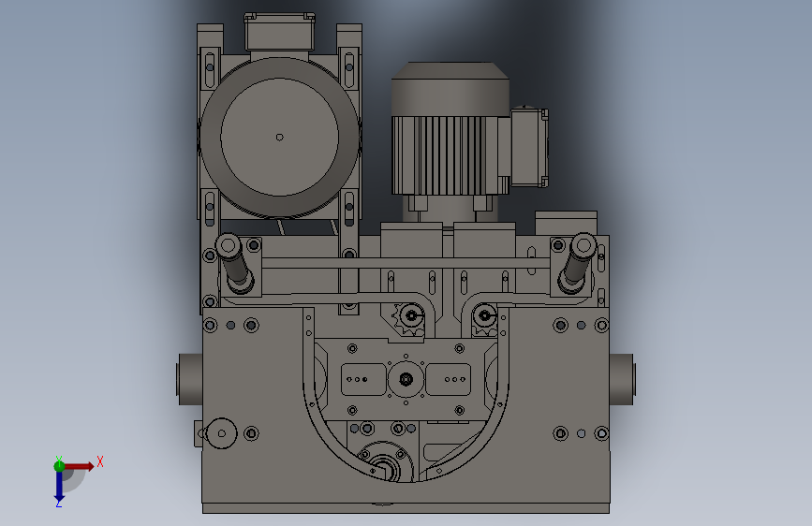Select the round disc at the base plate's lower left

(x=221, y=433)
